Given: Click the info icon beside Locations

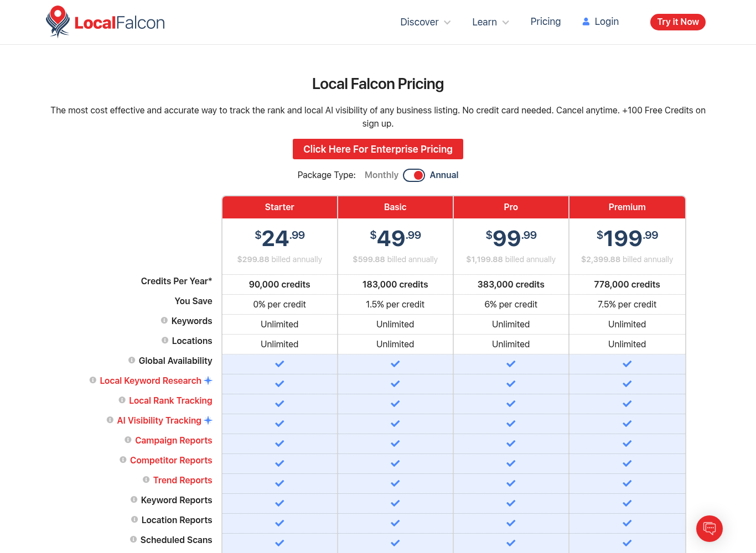Looking at the screenshot, I should click(165, 340).
